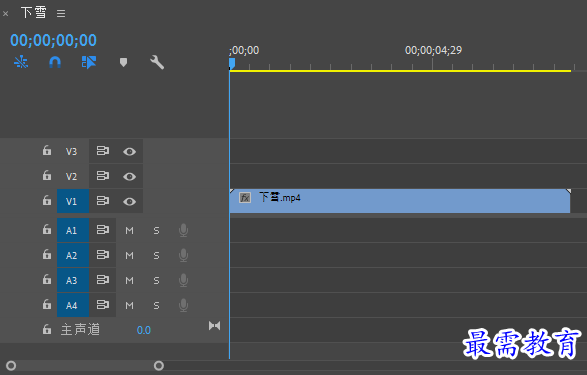Image resolution: width=587 pixels, height=375 pixels.
Task: Click the time ruler at 00;00;04;29
Action: point(433,50)
